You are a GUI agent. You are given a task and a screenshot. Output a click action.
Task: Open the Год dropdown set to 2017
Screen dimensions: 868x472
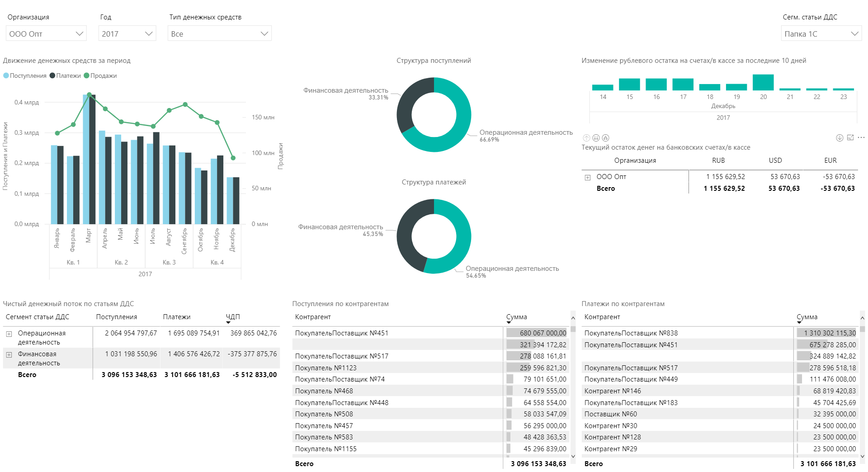coord(127,34)
